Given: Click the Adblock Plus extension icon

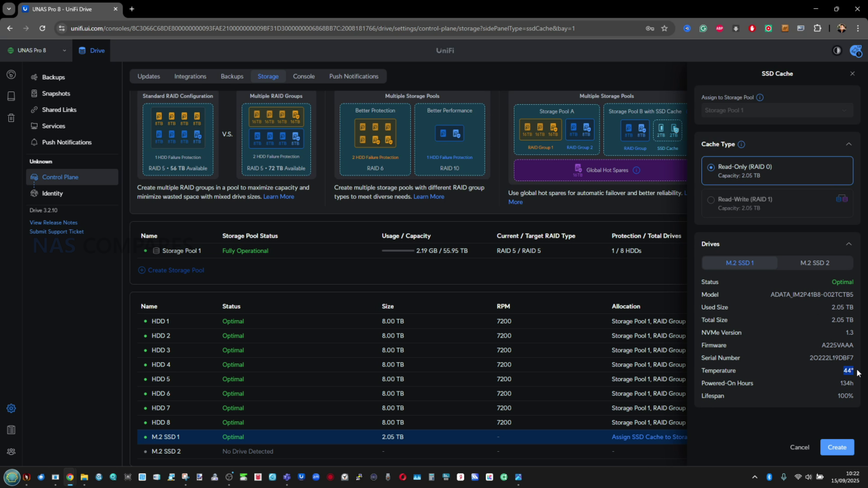Looking at the screenshot, I should click(x=719, y=28).
